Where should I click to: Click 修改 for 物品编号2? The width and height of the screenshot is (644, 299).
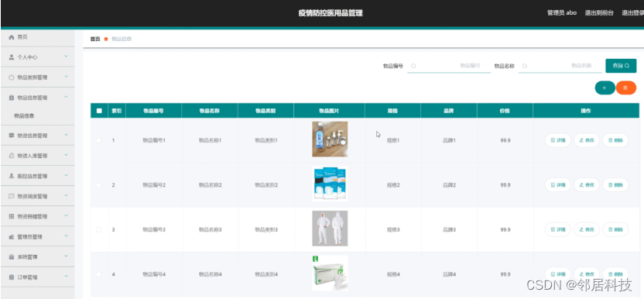pyautogui.click(x=587, y=185)
